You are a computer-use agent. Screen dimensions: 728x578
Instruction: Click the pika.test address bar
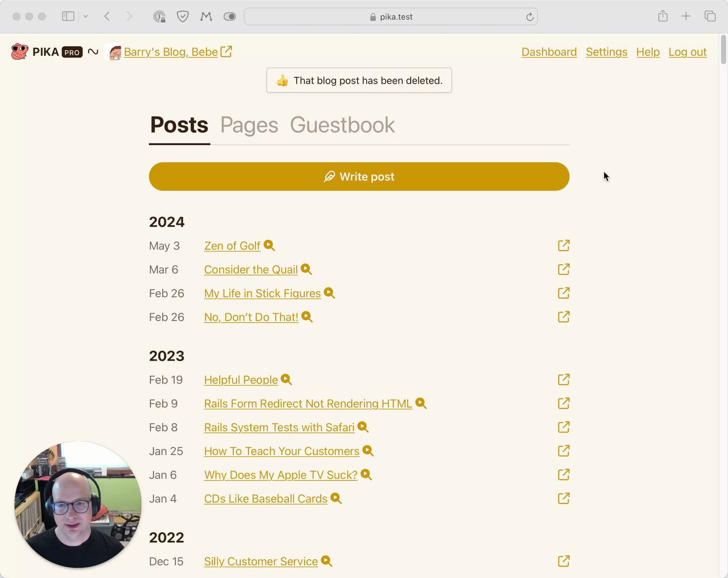pos(391,16)
